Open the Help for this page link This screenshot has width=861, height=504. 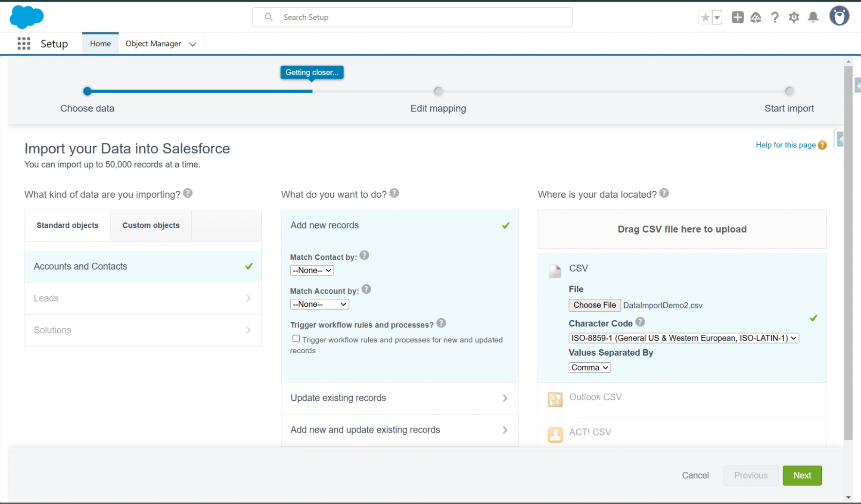point(785,145)
